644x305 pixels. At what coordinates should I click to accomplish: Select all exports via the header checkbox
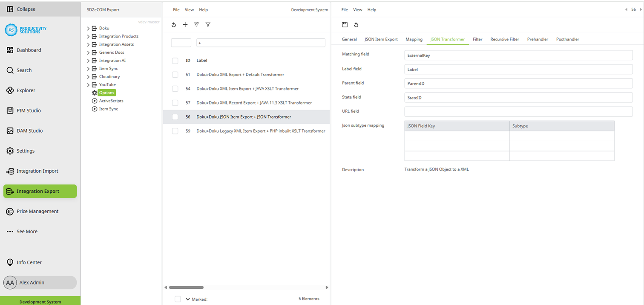point(175,60)
